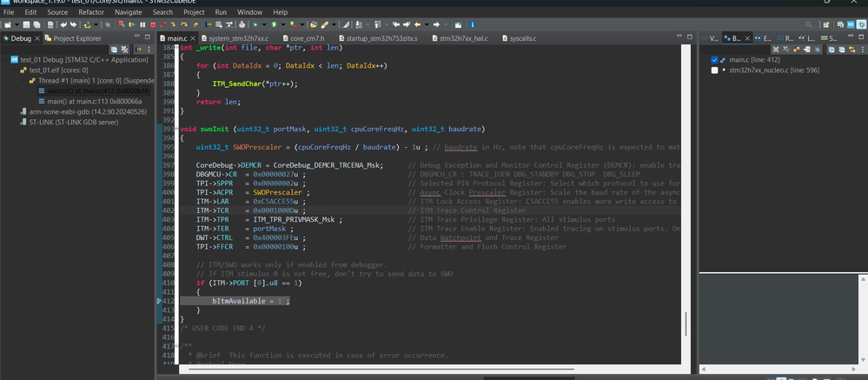This screenshot has width=868, height=380.
Task: Click the editor vertical scrollbar
Action: (x=686, y=323)
